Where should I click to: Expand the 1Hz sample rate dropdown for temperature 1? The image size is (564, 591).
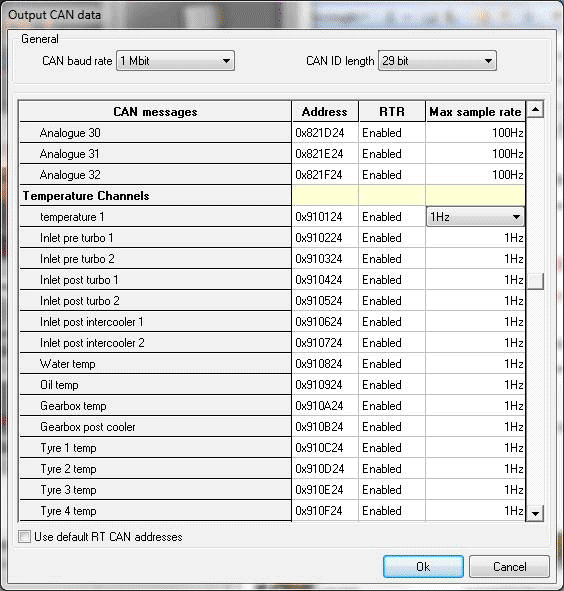[516, 217]
